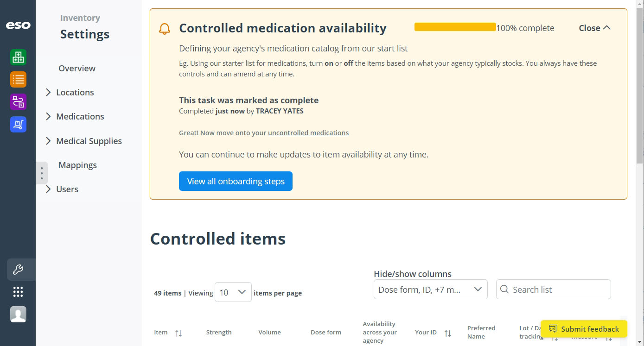This screenshot has height=346, width=644.
Task: Sort by the Your ID column arrows
Action: coord(448,333)
